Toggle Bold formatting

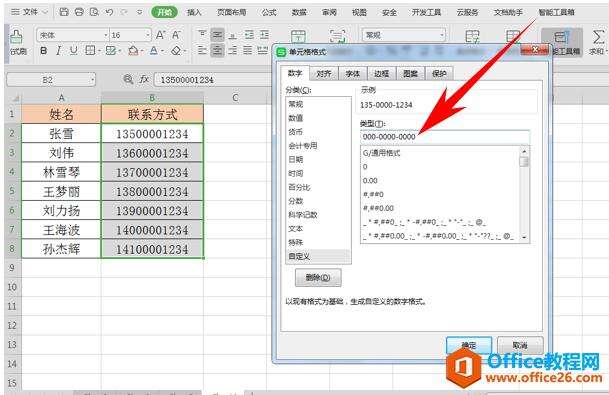click(44, 50)
